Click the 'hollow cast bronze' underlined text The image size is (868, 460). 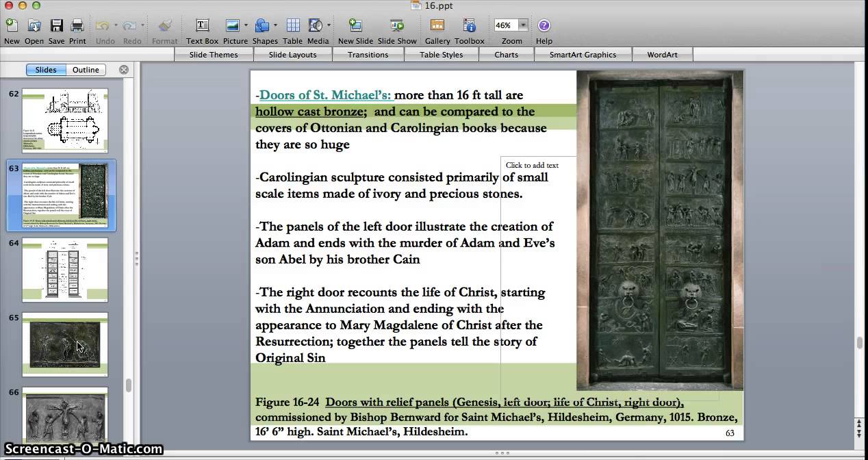pos(310,112)
